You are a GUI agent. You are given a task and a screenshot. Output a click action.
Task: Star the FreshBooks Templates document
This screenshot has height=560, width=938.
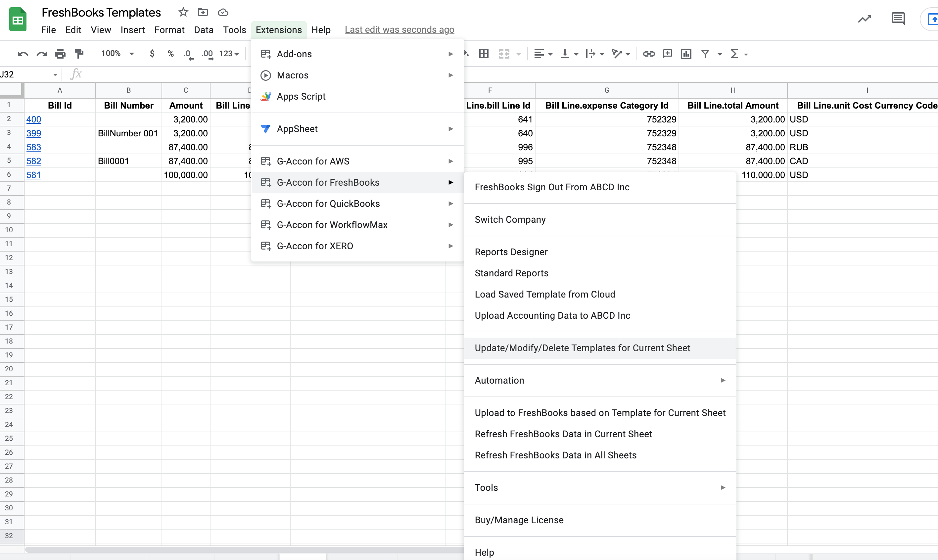point(183,12)
